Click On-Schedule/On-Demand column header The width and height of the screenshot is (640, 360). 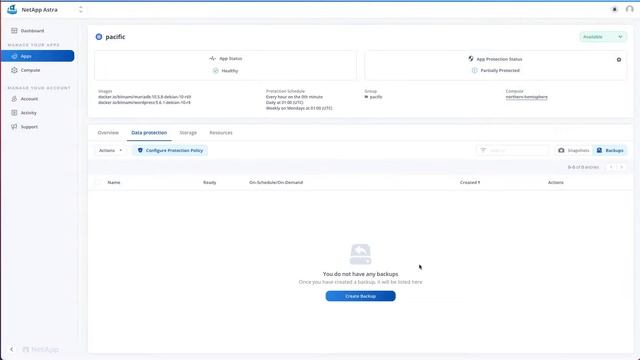pyautogui.click(x=276, y=182)
